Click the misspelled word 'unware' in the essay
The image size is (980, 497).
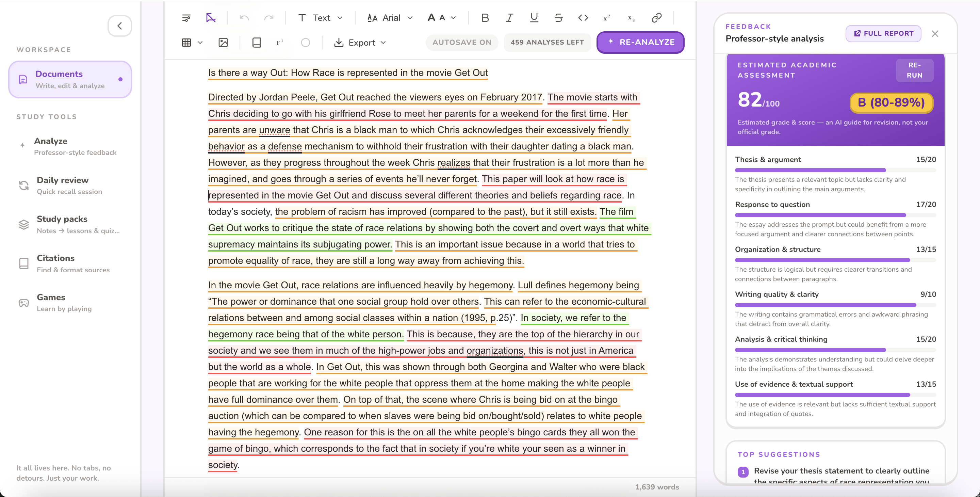click(274, 130)
